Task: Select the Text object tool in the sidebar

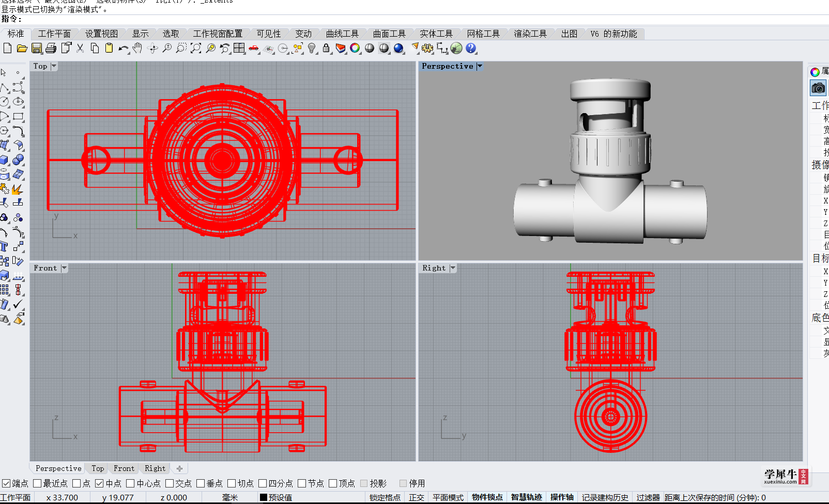Action: 4,246
